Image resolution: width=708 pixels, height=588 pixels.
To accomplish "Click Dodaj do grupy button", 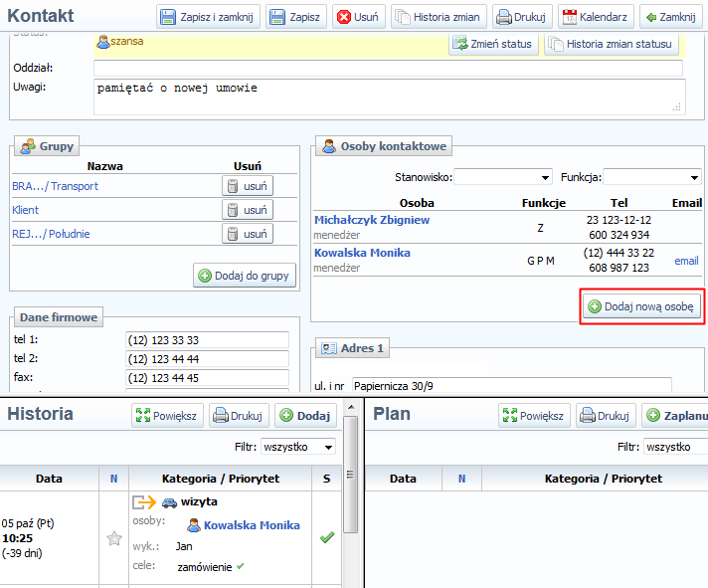I will click(245, 276).
